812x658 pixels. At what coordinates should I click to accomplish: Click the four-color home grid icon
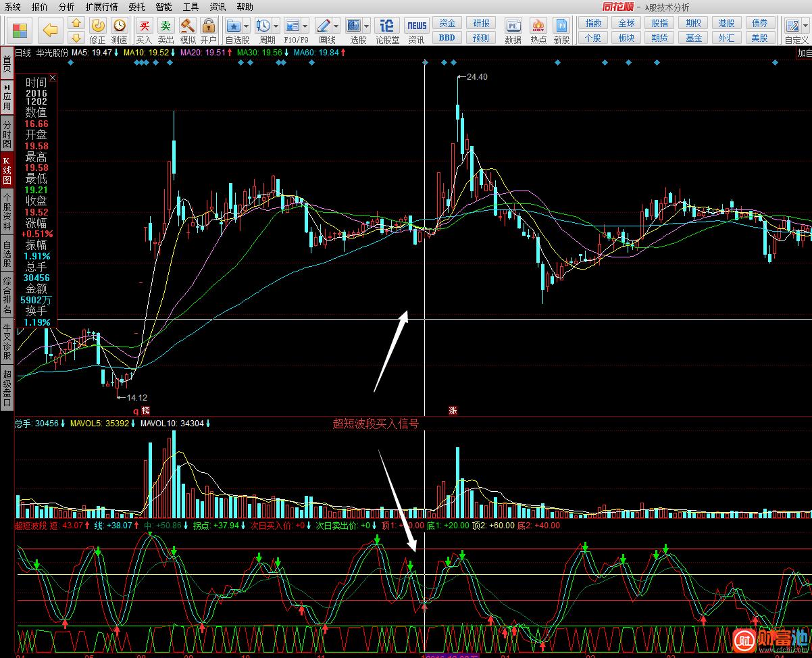(x=20, y=31)
